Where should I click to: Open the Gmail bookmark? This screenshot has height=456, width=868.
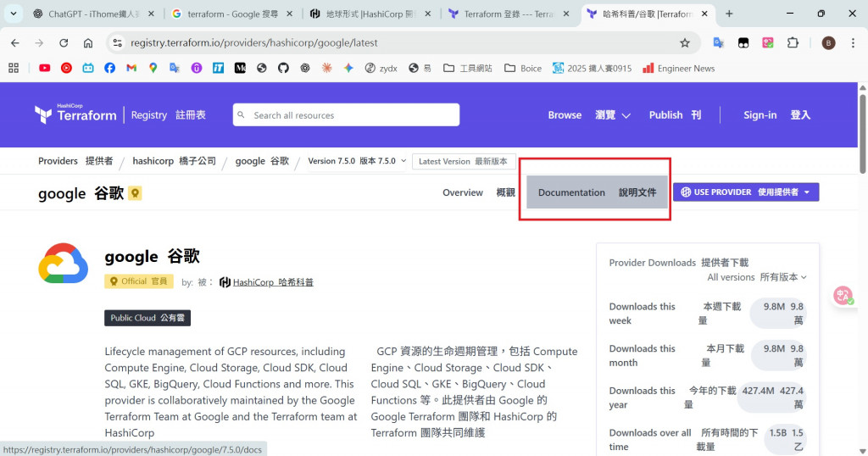pos(131,68)
